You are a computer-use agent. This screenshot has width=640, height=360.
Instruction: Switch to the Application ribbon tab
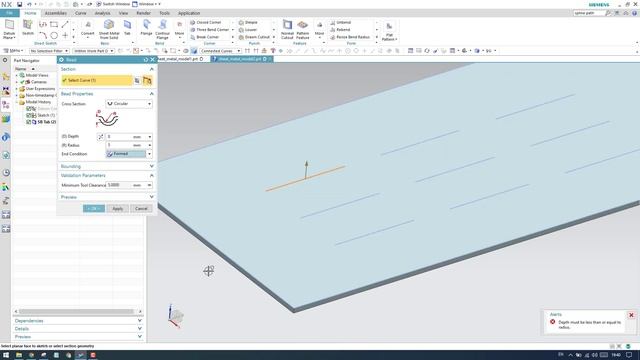click(189, 13)
